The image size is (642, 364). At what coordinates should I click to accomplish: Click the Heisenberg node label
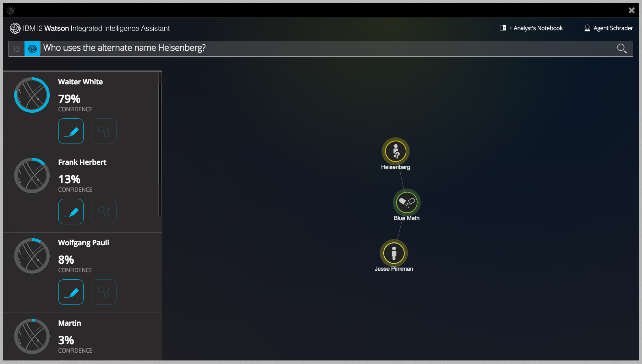coord(396,167)
